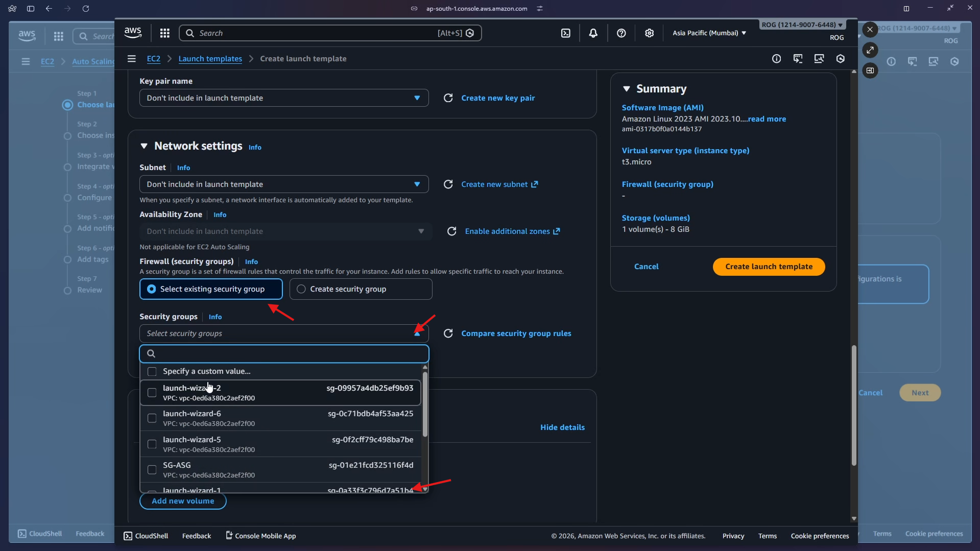Open the Asia Pacific (Mumbai) region menu
980x551 pixels.
coord(709,33)
